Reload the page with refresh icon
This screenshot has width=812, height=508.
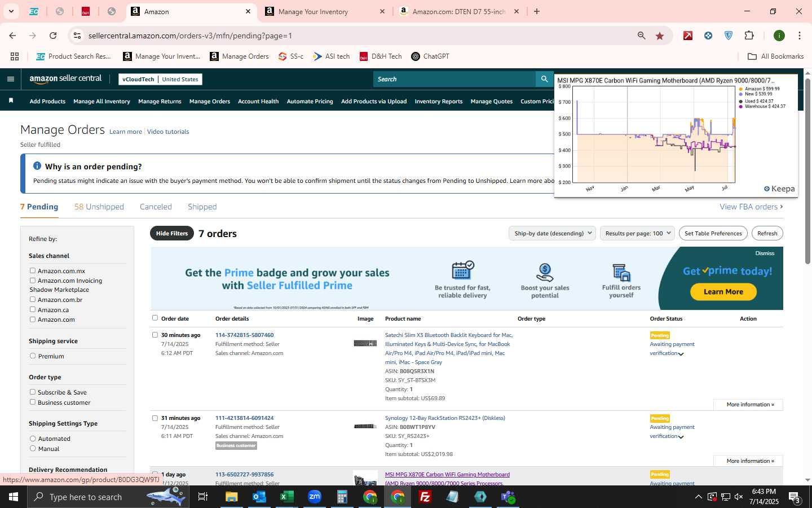[53, 36]
